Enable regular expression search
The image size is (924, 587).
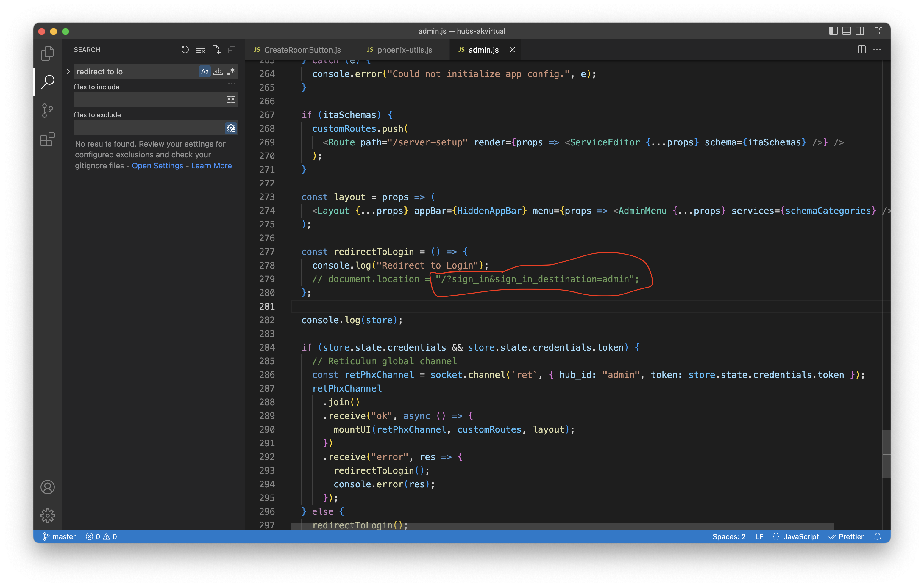click(231, 71)
